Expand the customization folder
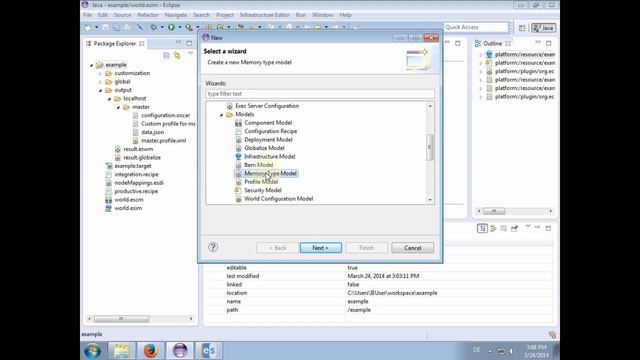640x360 pixels. (100, 73)
